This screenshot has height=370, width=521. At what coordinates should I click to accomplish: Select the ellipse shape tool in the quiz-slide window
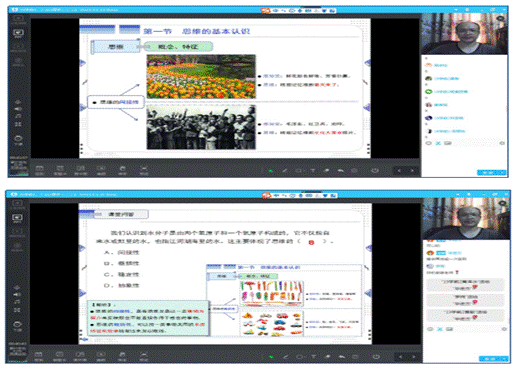tap(300, 357)
